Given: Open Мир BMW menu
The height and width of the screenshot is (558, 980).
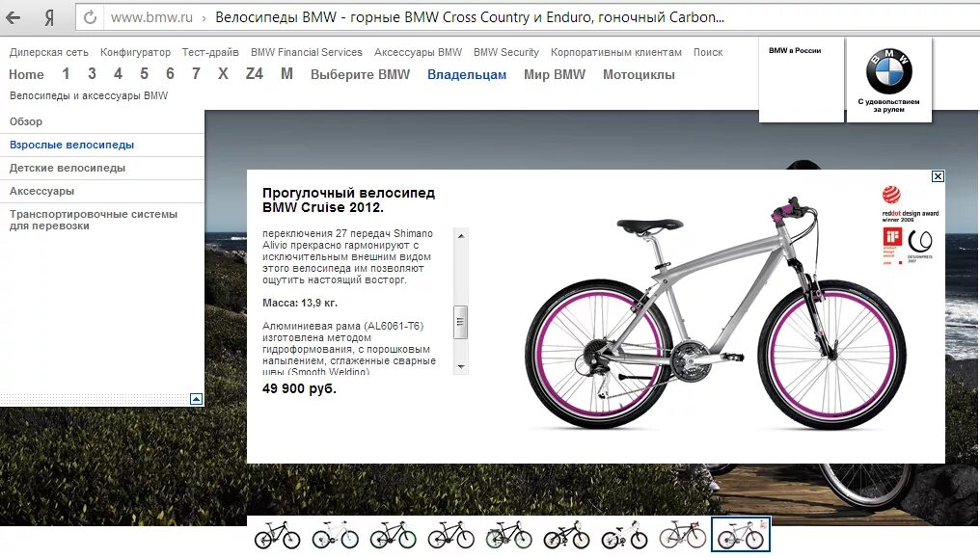Looking at the screenshot, I should coord(555,75).
